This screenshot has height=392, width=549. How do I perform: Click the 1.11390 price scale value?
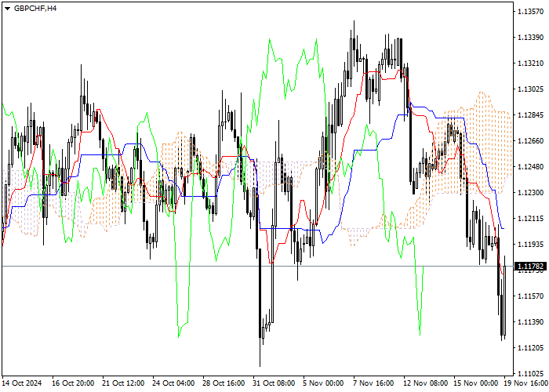coord(530,322)
